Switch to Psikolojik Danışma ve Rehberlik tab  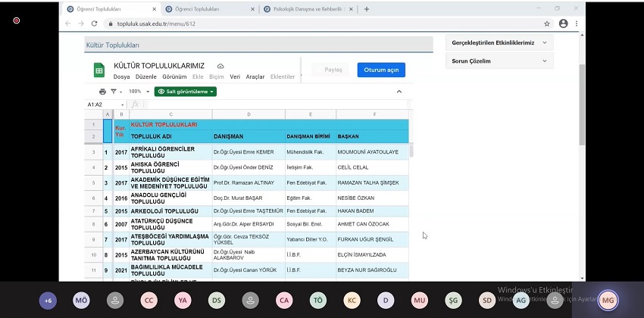point(303,9)
